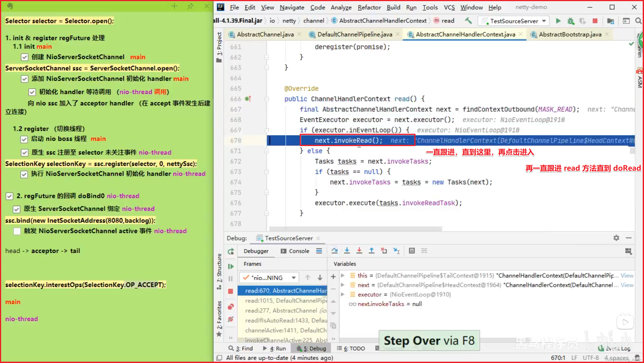This screenshot has height=363, width=644.
Task: Toggle Mute Breakpoints in the debug sidebar
Action: pos(231,319)
